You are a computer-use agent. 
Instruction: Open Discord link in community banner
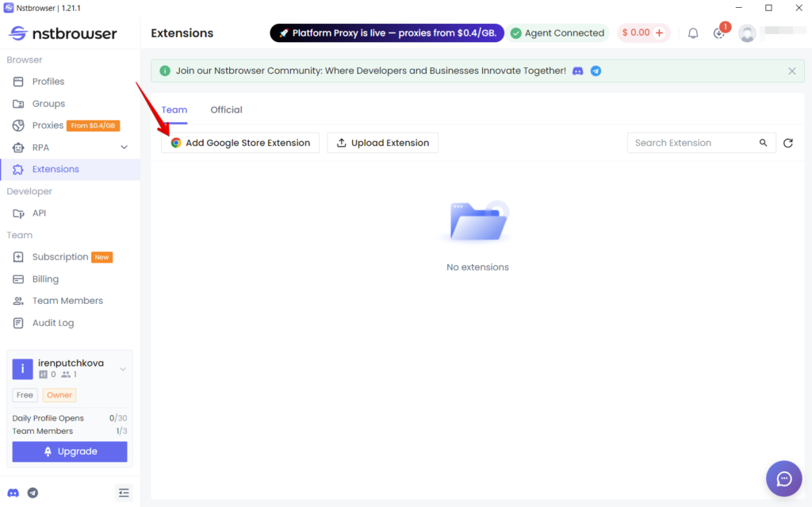click(x=578, y=71)
